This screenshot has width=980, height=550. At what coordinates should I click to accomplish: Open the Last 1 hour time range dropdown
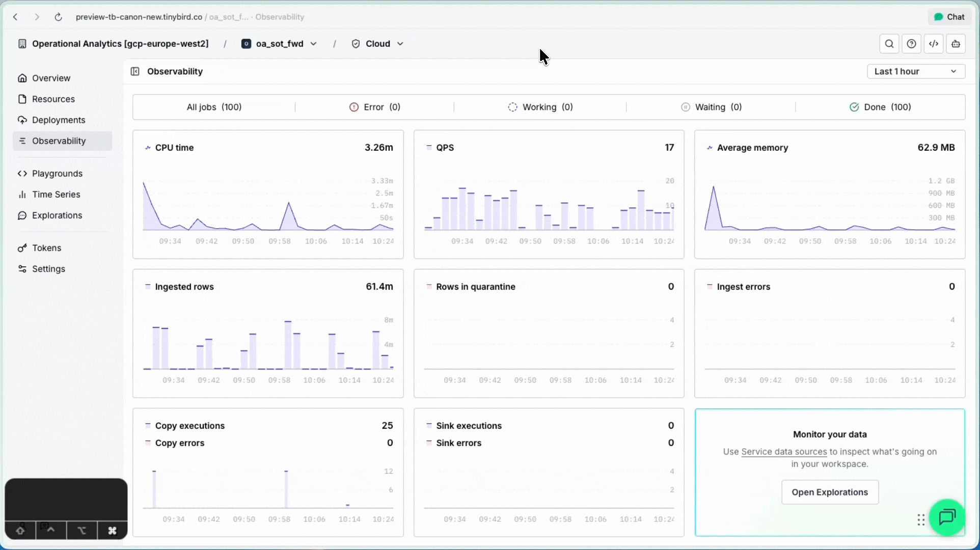(915, 71)
